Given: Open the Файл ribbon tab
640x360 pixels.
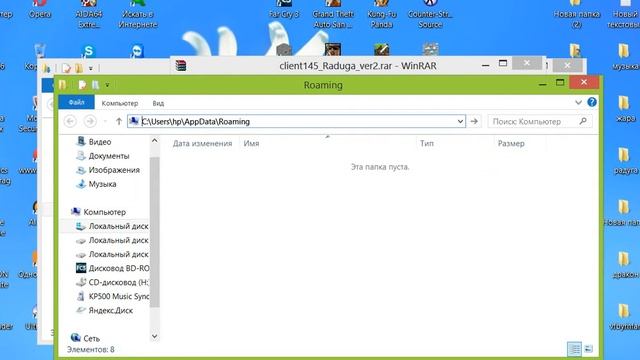Looking at the screenshot, I should point(76,102).
